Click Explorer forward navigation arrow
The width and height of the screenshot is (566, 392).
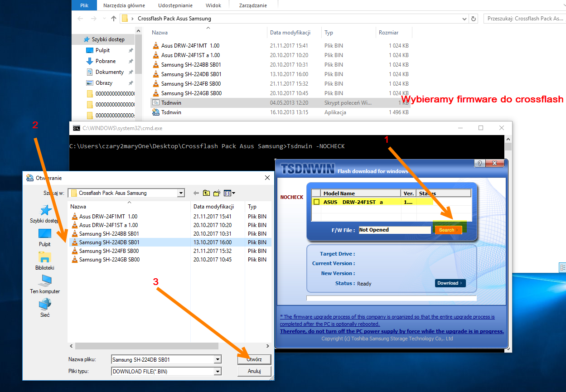click(93, 19)
